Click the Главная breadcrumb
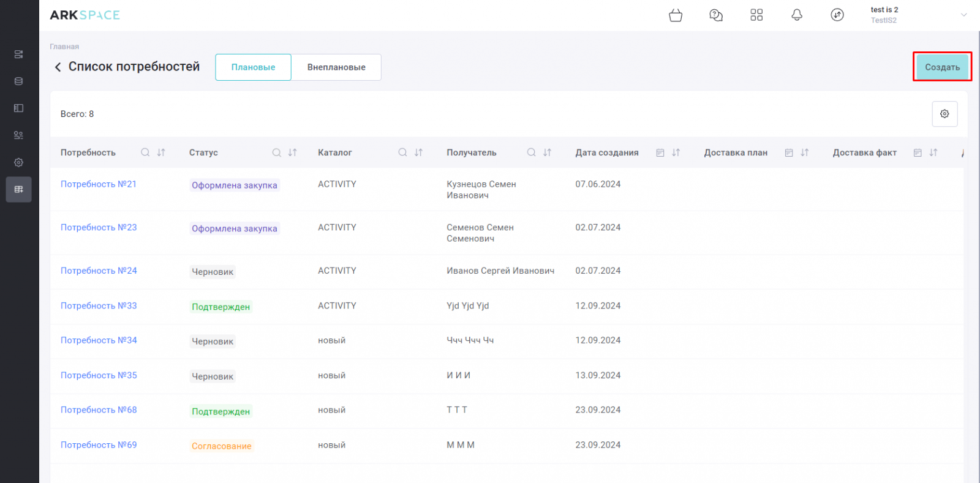 point(64,47)
